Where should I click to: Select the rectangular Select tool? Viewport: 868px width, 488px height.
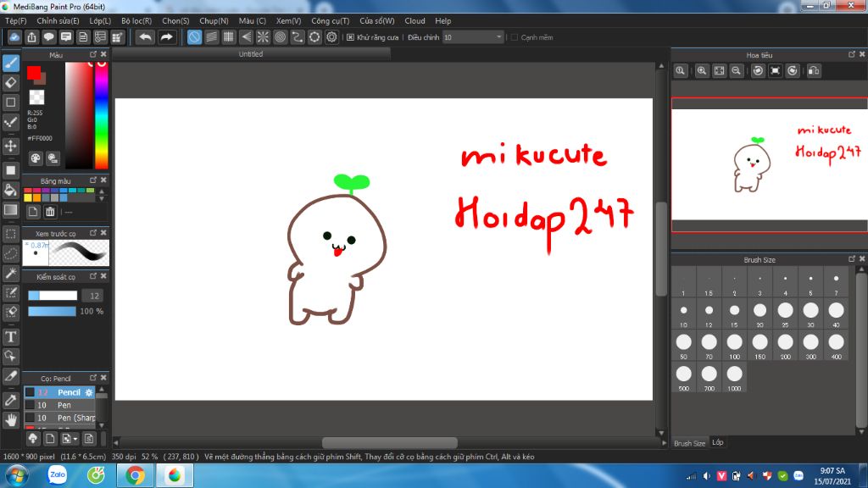point(10,234)
